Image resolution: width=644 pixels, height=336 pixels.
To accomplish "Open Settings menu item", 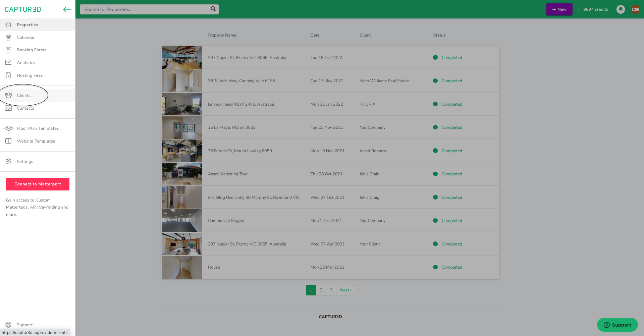I will tap(38, 161).
